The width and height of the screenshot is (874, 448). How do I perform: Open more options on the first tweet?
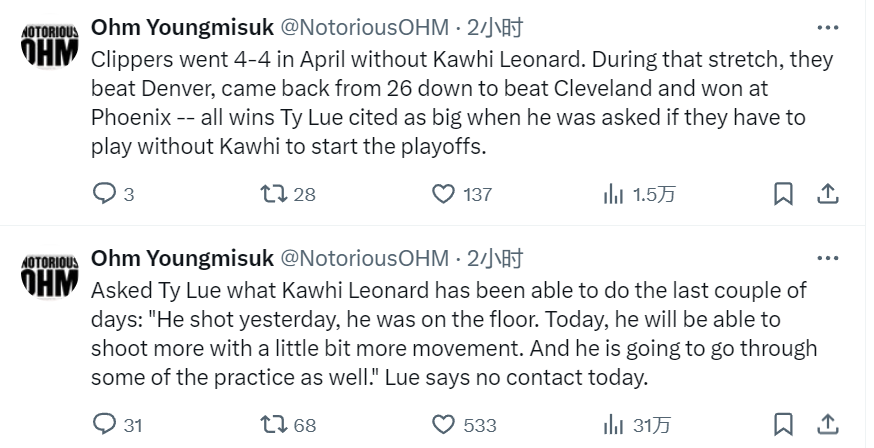(828, 27)
